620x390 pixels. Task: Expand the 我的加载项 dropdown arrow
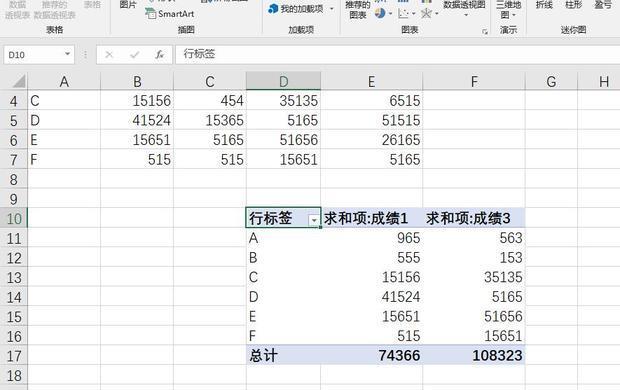pyautogui.click(x=331, y=9)
